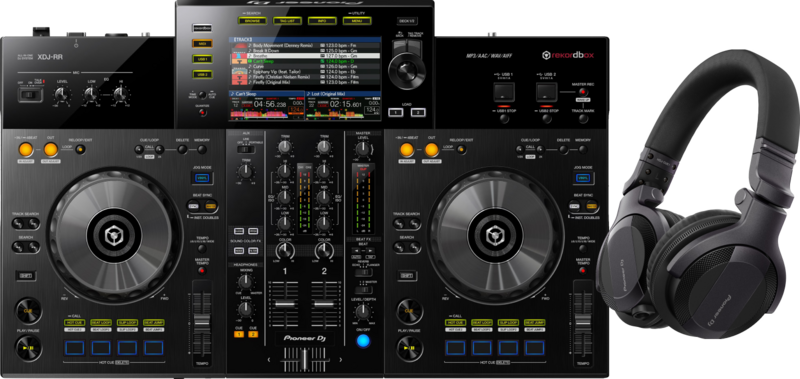
Task: Open the TAG LIST button
Action: point(287,21)
